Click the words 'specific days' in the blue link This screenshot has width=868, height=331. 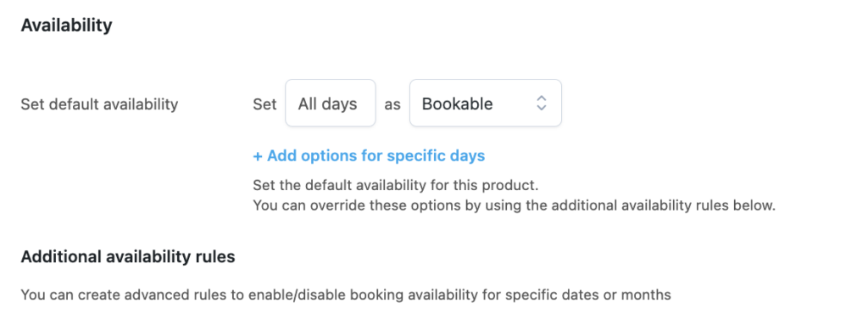(x=436, y=156)
